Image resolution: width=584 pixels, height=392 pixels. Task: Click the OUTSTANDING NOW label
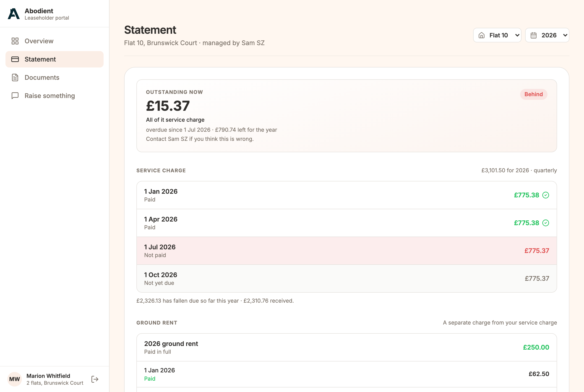click(x=174, y=92)
